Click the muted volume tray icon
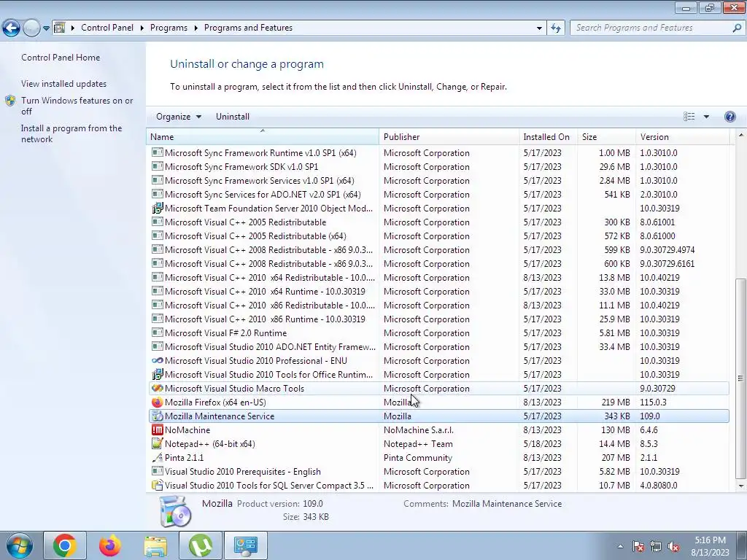 point(673,547)
